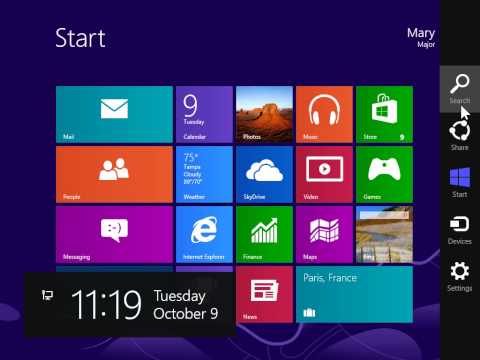
Task: Open the Finance chart tile
Action: tap(264, 234)
